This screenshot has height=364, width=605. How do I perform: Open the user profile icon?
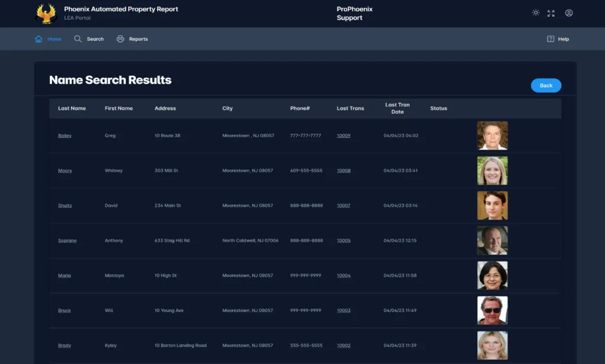(569, 13)
